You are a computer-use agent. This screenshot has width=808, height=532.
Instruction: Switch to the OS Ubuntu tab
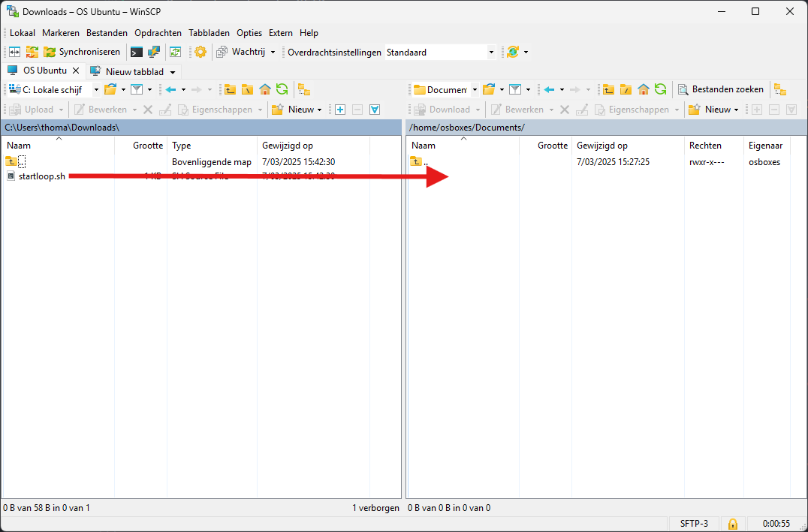click(x=44, y=71)
